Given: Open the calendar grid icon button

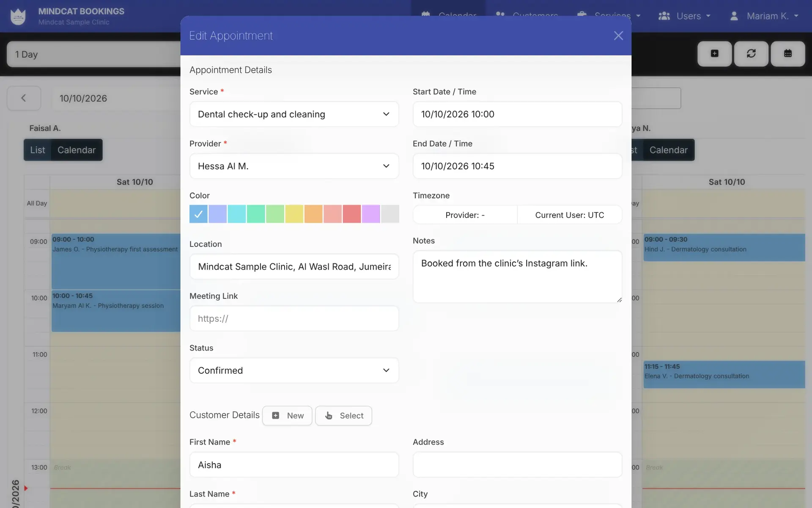Looking at the screenshot, I should tap(787, 54).
